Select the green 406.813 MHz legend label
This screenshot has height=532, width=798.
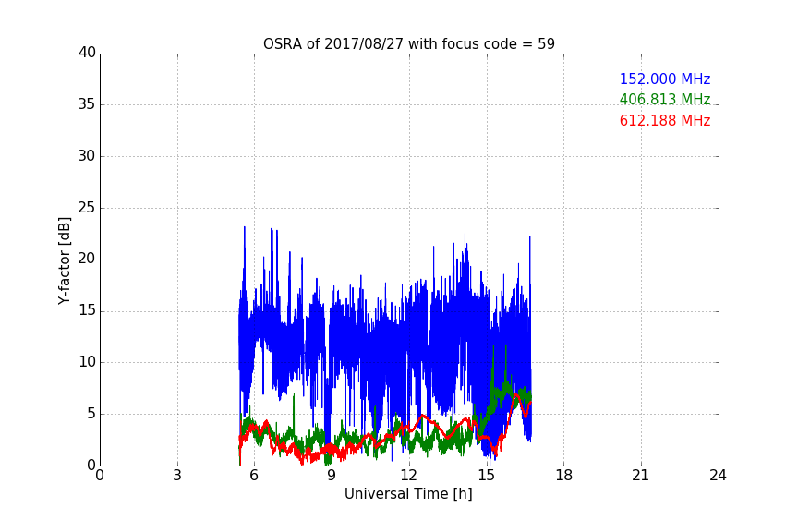(665, 99)
